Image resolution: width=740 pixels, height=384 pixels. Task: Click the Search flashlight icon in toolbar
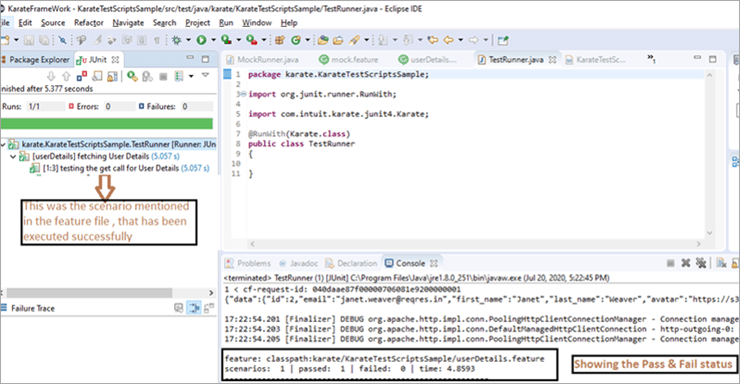tap(354, 40)
